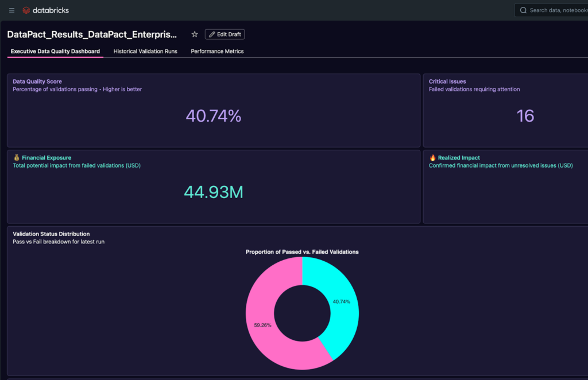Screen dimensions: 588x380
Task: Click the search magnifier icon
Action: coord(523,10)
